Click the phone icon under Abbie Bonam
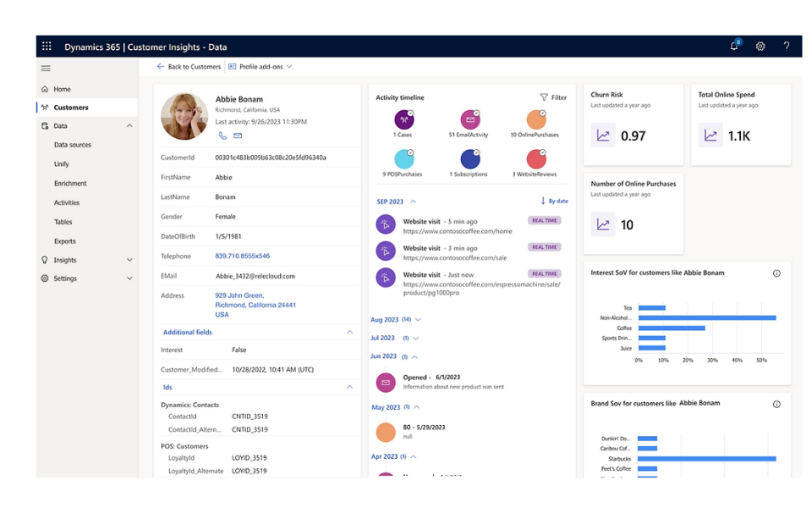Screen dimensions: 812x508 [x=222, y=135]
